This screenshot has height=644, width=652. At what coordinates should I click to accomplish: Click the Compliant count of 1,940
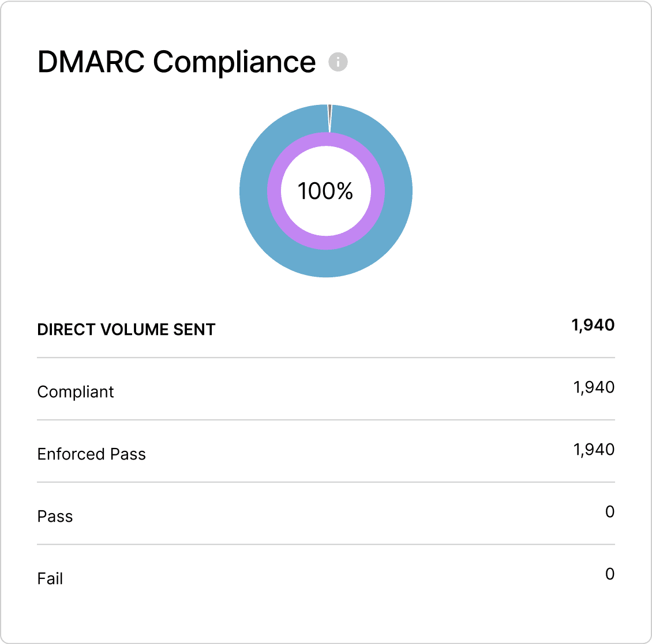point(593,387)
